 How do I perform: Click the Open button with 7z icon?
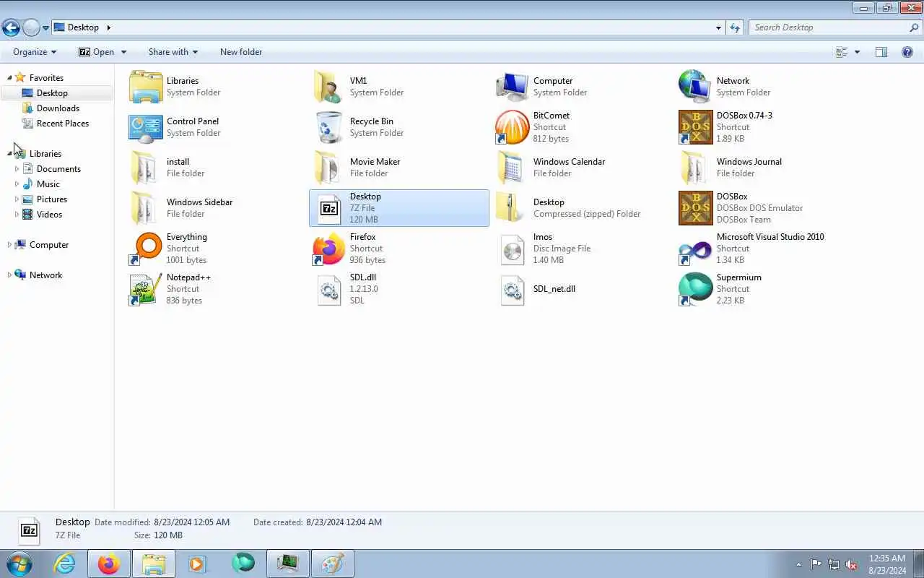(96, 52)
